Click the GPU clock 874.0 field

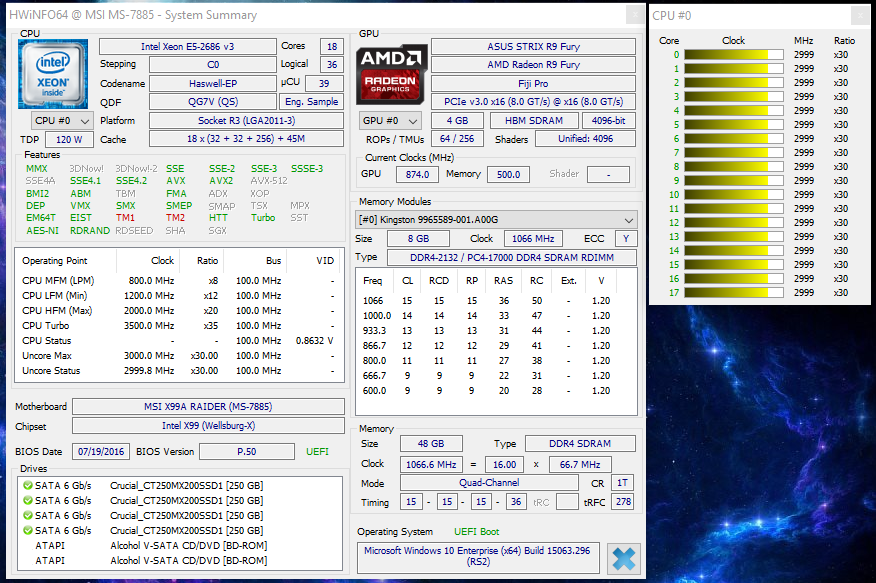tap(417, 174)
